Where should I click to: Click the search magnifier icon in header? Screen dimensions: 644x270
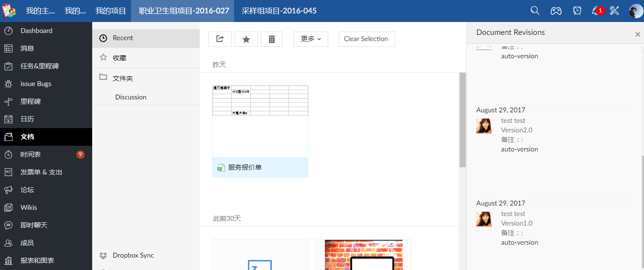535,11
